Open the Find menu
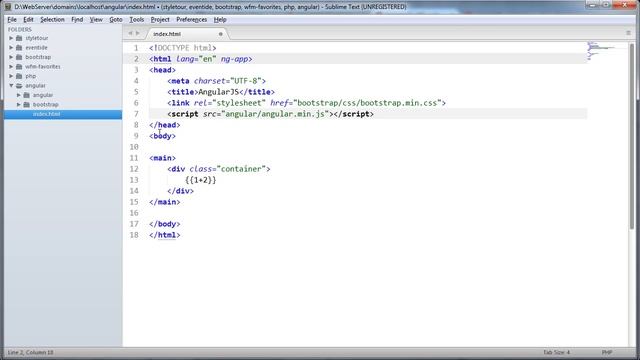The image size is (640, 360). click(x=77, y=20)
